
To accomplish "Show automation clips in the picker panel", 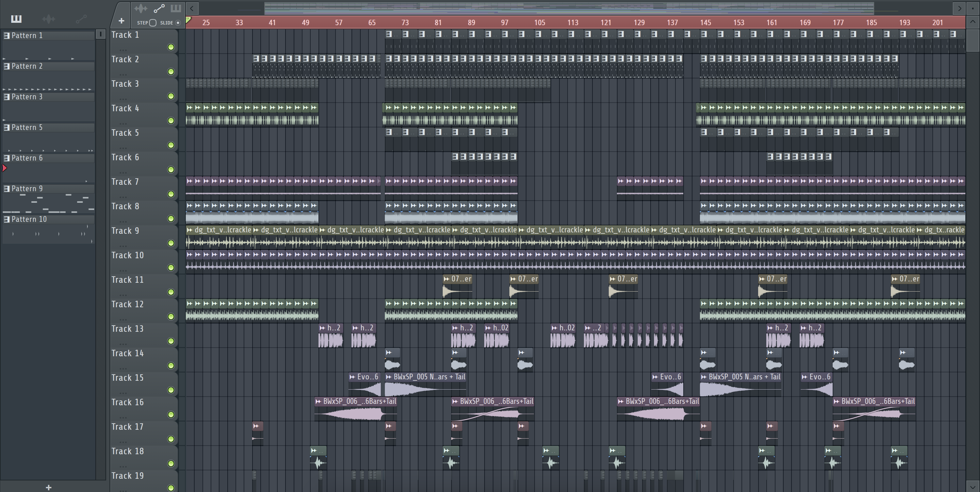I will click(81, 19).
